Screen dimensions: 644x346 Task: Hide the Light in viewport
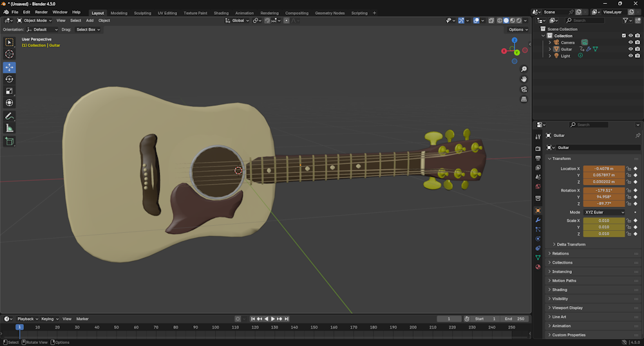click(630, 56)
